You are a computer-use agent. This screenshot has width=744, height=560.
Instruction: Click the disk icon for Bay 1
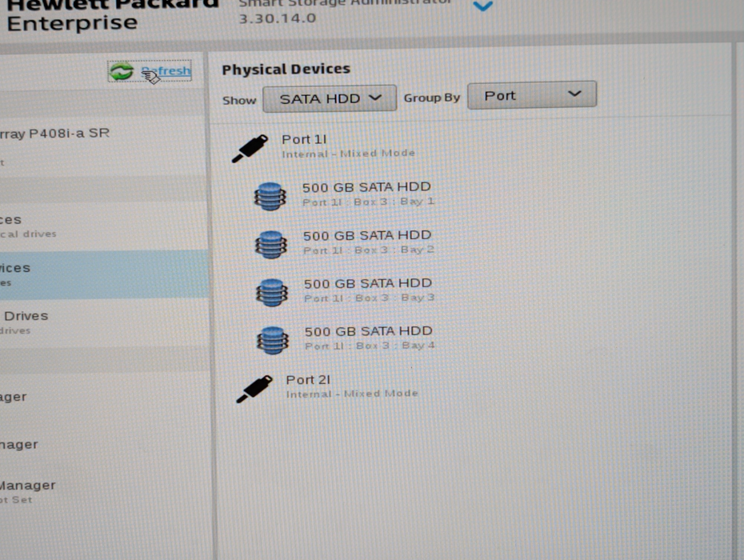(270, 197)
